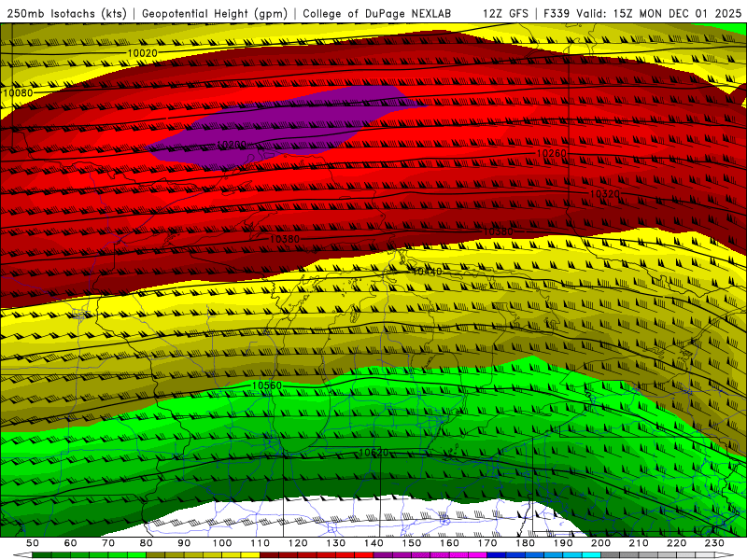Image resolution: width=747 pixels, height=560 pixels.
Task: Select the 10080 height contour label
Action: [x=18, y=92]
